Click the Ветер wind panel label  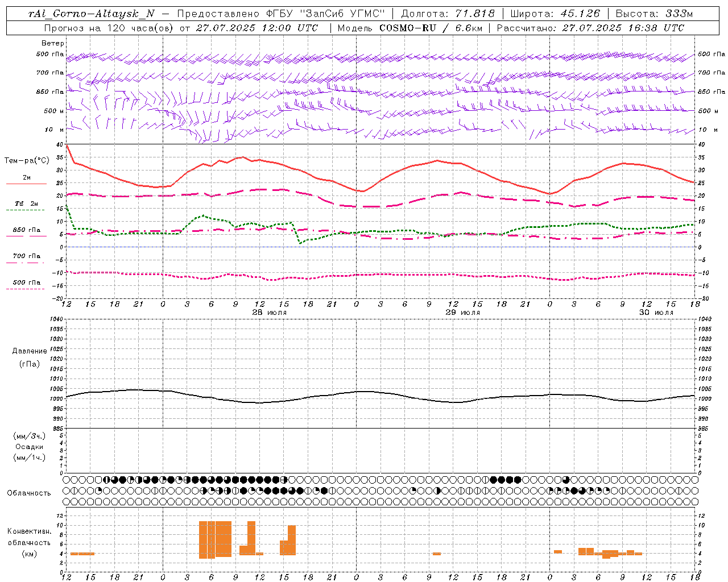tap(53, 43)
